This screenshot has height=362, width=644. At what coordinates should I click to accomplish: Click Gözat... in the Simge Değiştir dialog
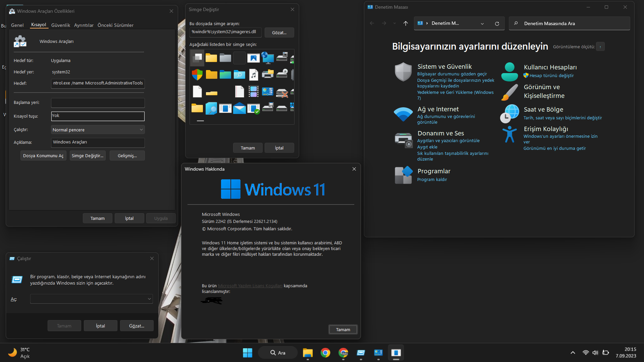pos(279,33)
